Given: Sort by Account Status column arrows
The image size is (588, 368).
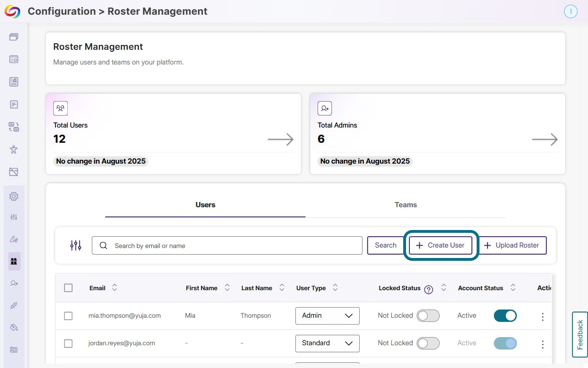Looking at the screenshot, I should (513, 288).
